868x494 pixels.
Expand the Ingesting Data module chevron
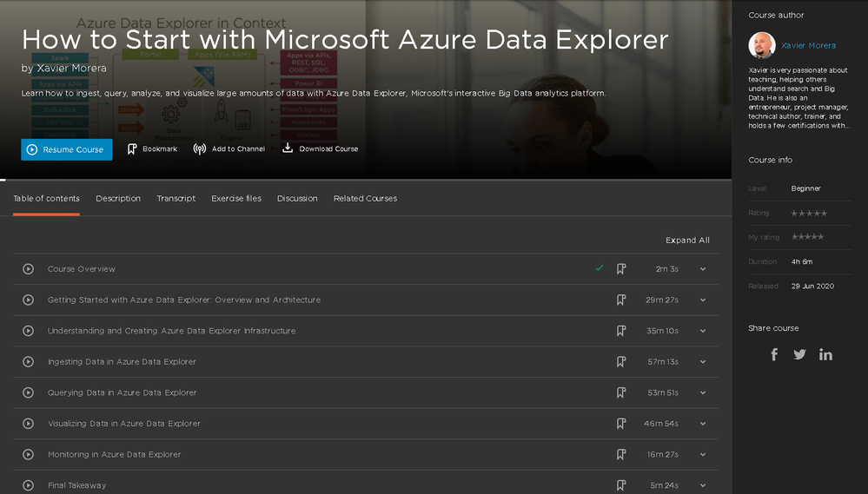click(x=703, y=362)
